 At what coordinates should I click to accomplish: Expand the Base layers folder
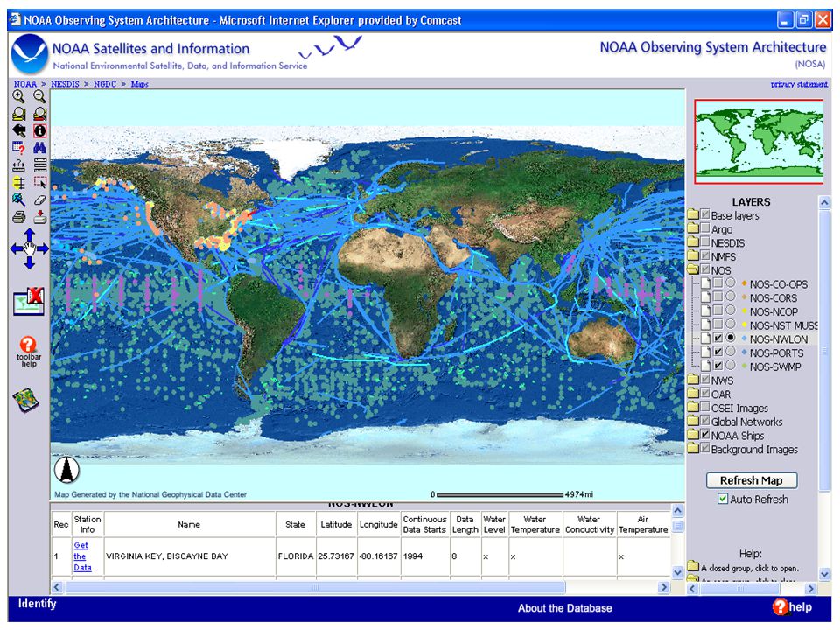pyautogui.click(x=693, y=215)
